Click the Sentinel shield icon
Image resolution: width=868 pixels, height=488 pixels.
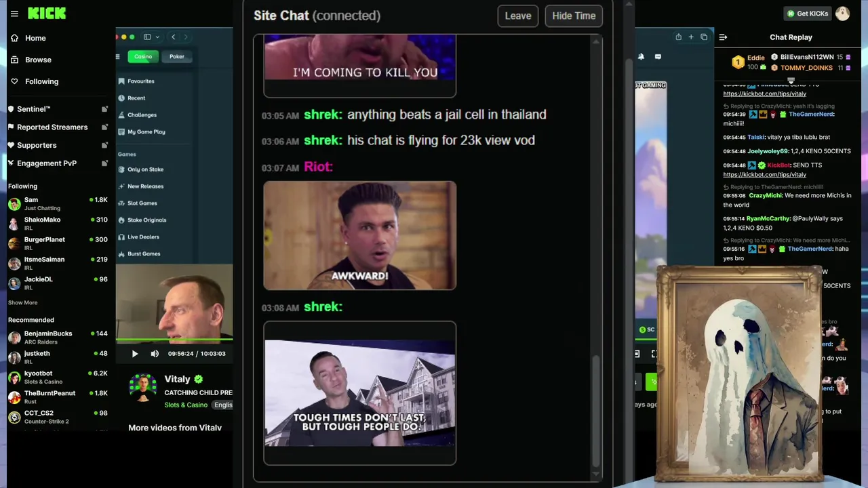coord(11,109)
